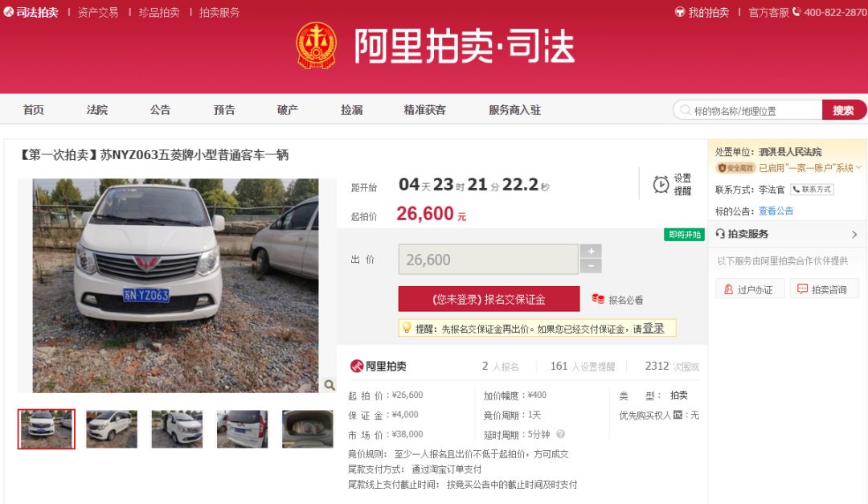Go to the 破产 navigation tab

(287, 110)
